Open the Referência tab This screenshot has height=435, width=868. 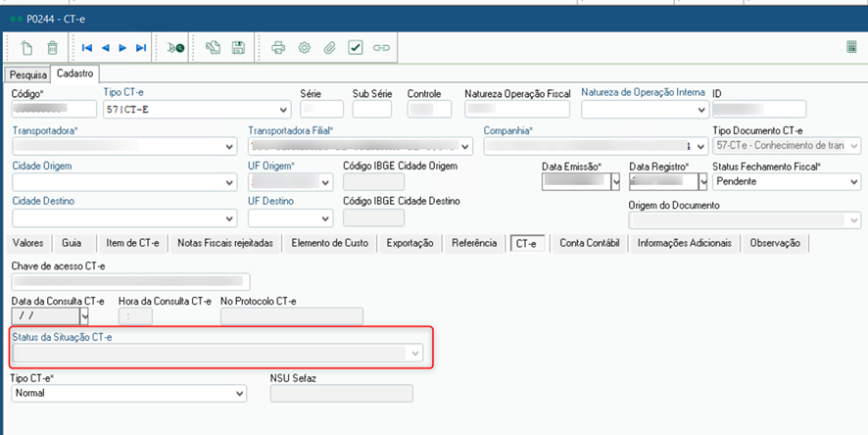pos(474,243)
